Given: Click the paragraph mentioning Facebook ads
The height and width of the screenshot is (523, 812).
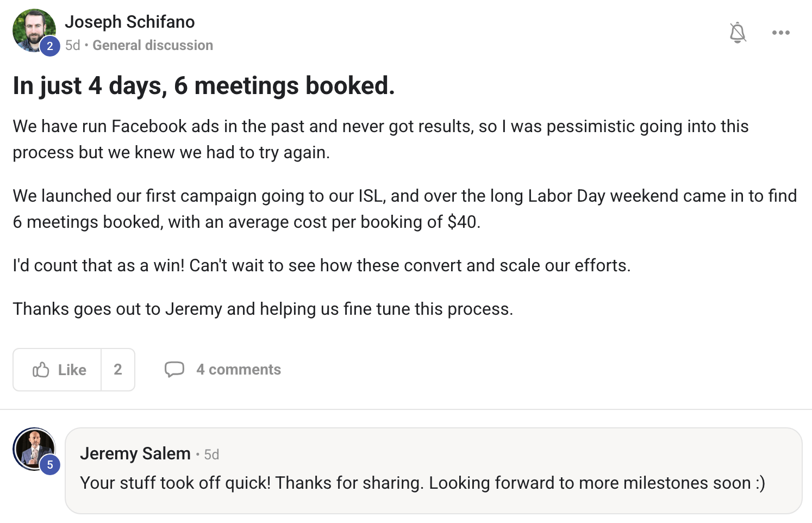Looking at the screenshot, I should click(x=380, y=139).
